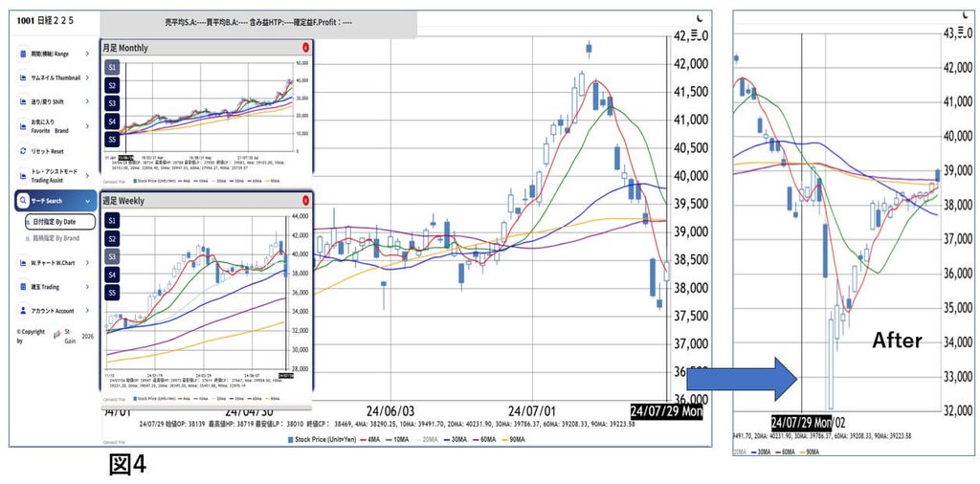Click the Weekly panel header
Screen dimensions: 980x484
(207, 201)
